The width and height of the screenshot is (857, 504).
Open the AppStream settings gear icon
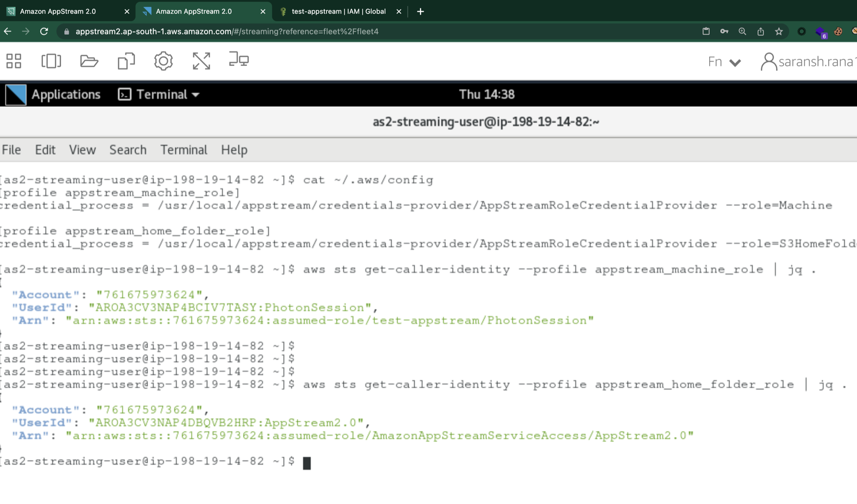(163, 61)
